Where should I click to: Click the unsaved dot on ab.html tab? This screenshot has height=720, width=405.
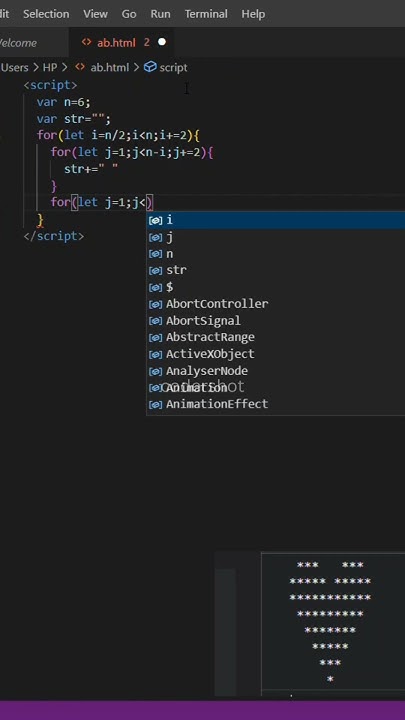[x=162, y=42]
